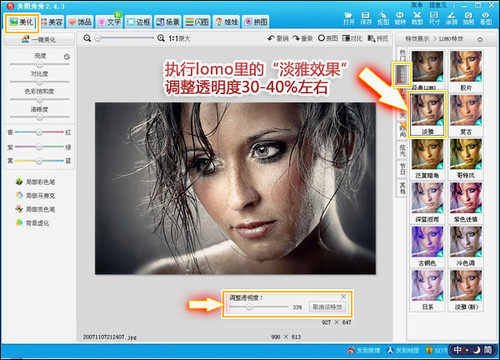Open the 菜单 menu in title bar
The image size is (500, 360).
pos(417,5)
